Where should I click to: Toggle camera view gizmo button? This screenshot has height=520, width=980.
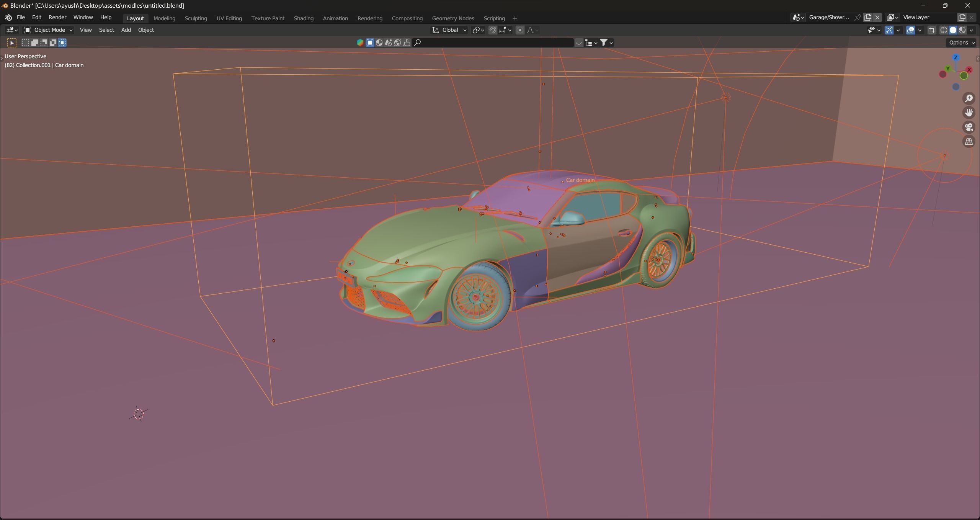(969, 127)
